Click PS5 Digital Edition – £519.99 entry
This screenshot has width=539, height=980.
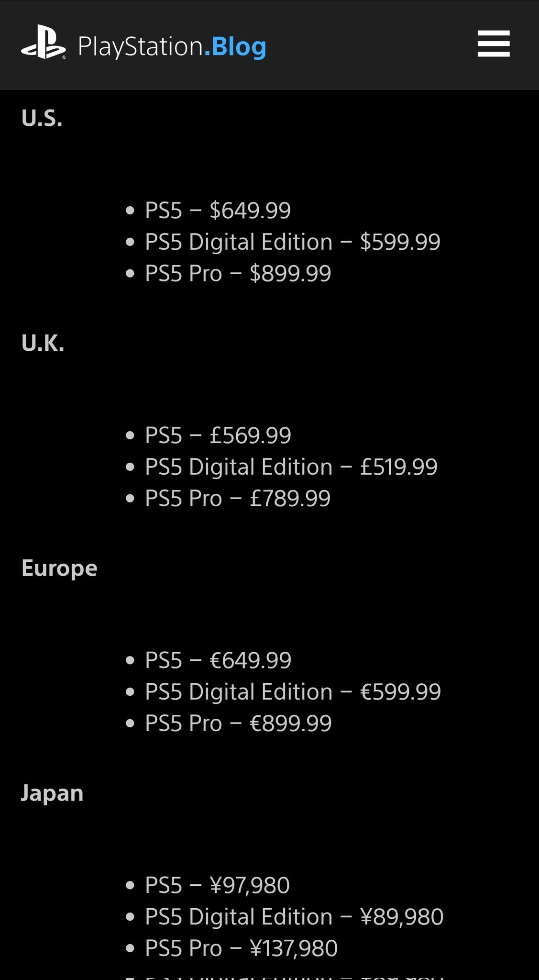291,467
